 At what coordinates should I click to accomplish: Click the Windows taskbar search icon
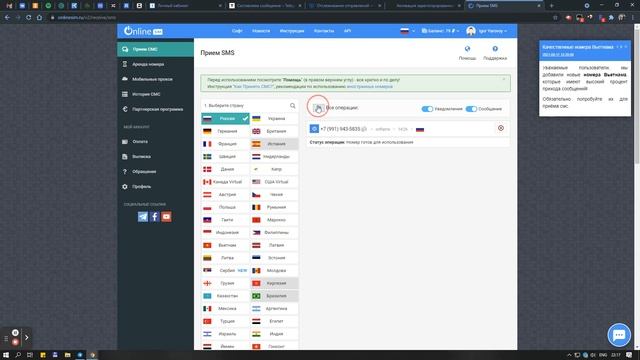click(18, 355)
